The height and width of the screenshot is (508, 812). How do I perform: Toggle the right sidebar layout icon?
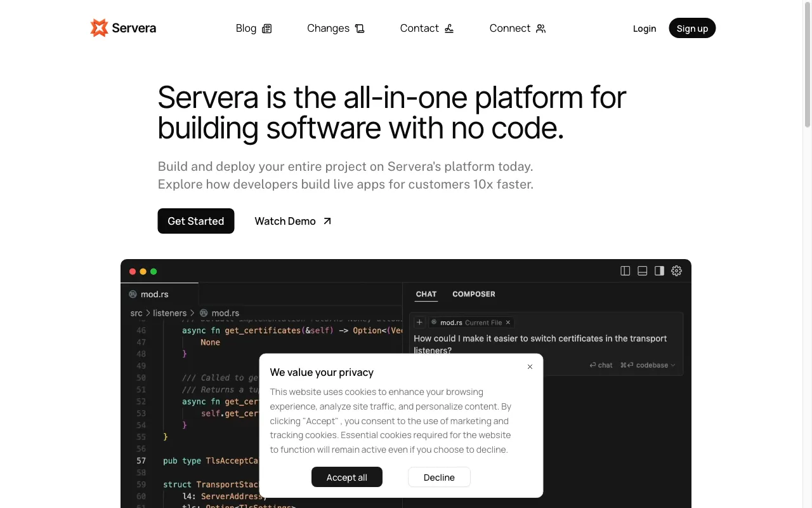pyautogui.click(x=660, y=271)
